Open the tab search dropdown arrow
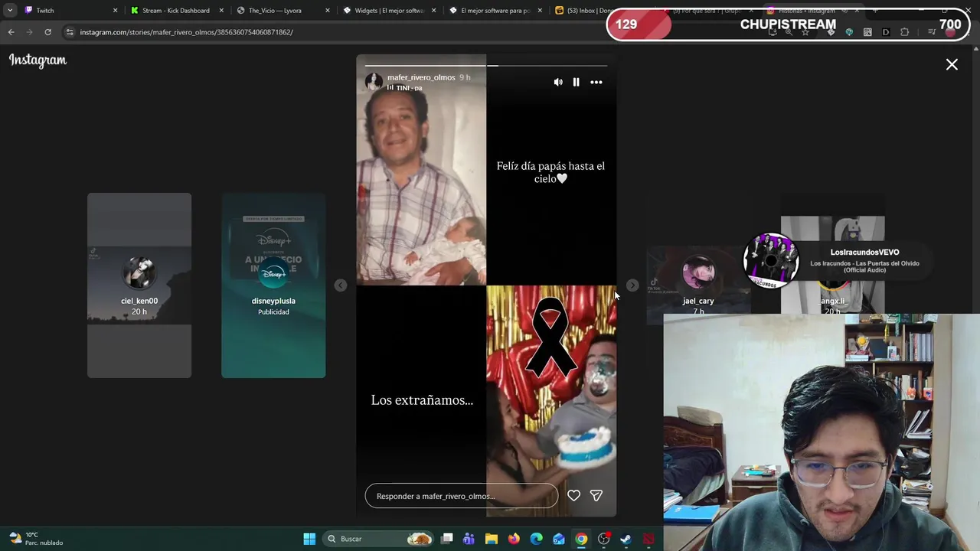Screen dimensions: 980x551 [x=9, y=11]
